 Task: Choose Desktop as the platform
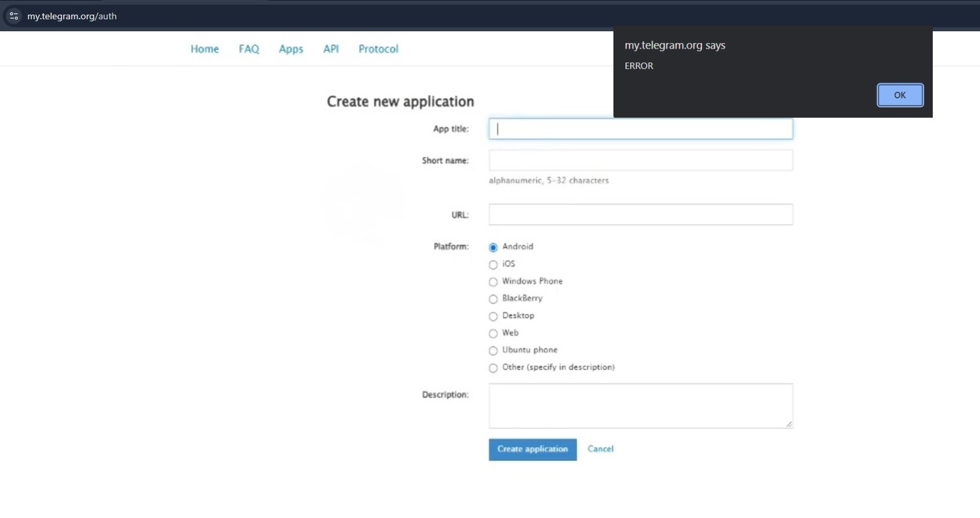493,317
